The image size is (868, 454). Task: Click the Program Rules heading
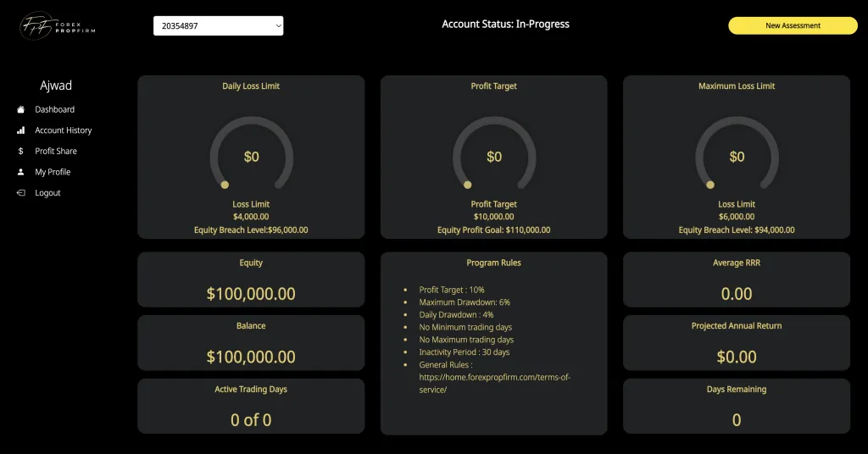tap(494, 263)
